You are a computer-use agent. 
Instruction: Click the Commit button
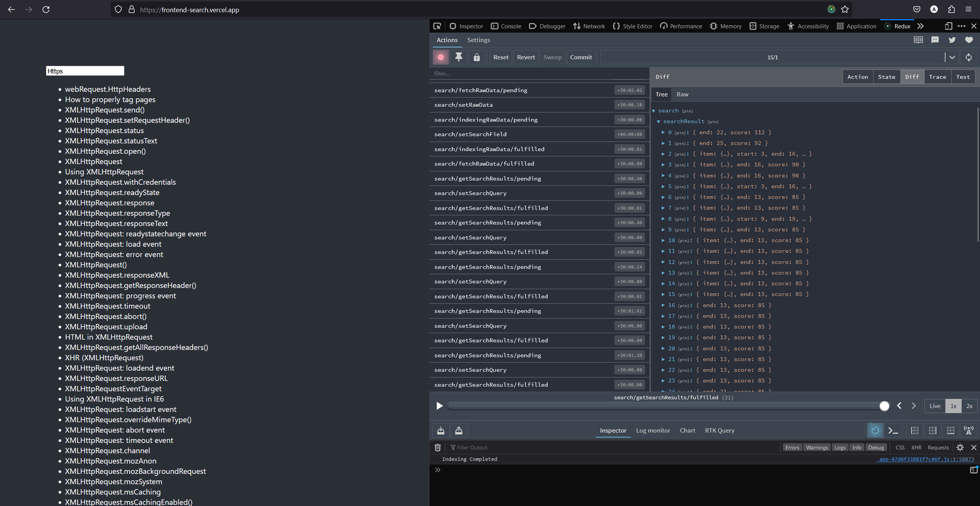581,57
